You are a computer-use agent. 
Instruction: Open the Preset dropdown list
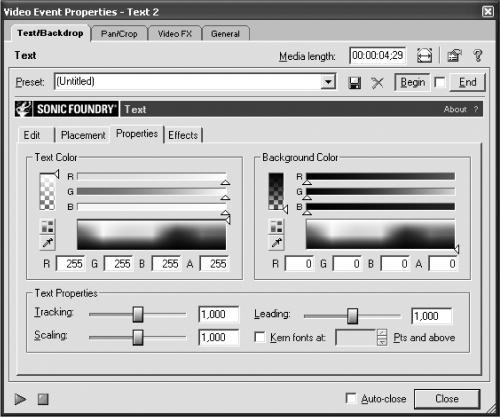[328, 82]
